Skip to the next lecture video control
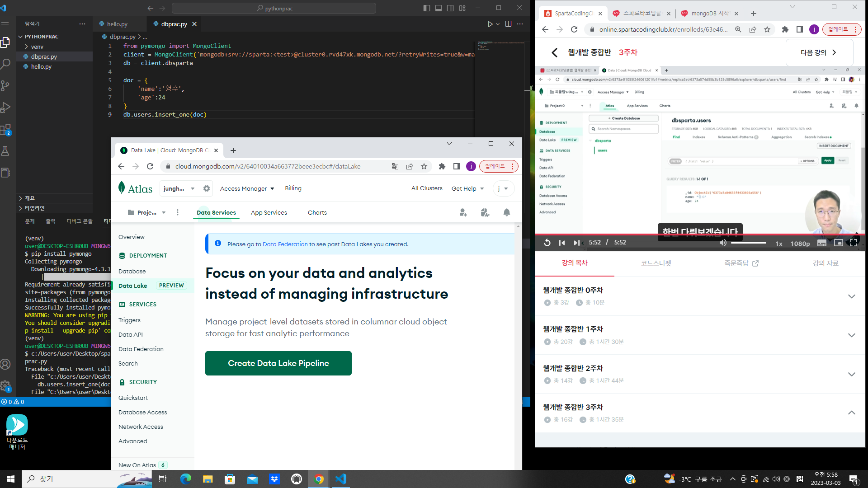 [576, 243]
